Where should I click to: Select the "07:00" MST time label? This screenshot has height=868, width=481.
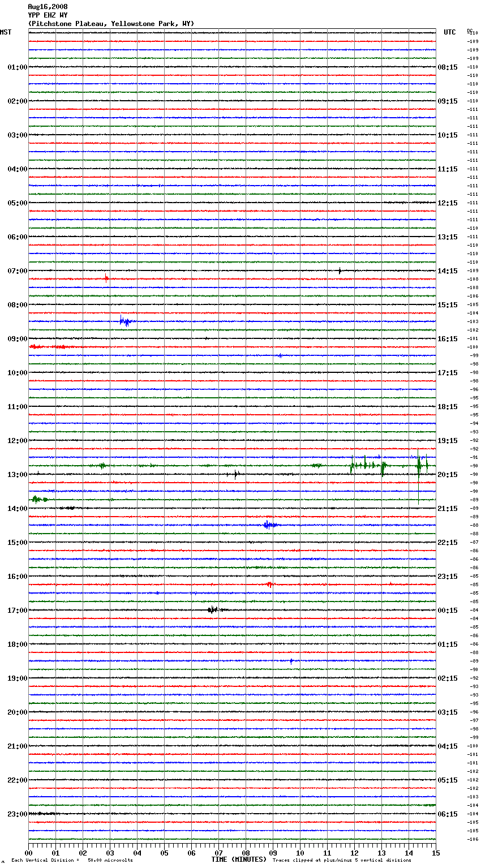tap(18, 271)
